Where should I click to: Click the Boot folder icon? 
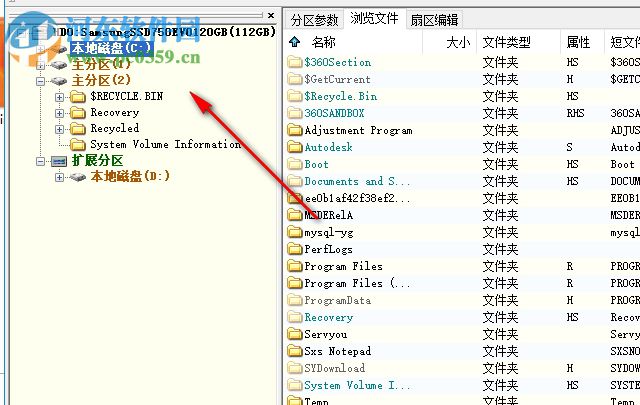(295, 164)
